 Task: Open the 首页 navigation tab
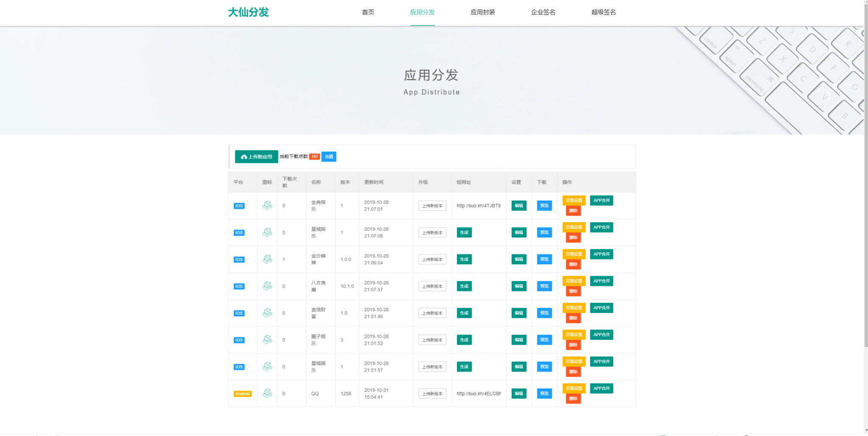click(x=368, y=12)
